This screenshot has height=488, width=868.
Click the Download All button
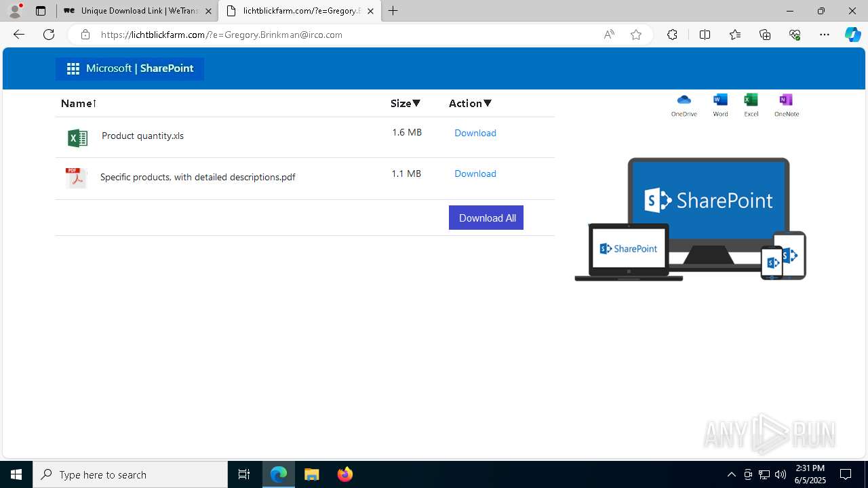(x=486, y=218)
